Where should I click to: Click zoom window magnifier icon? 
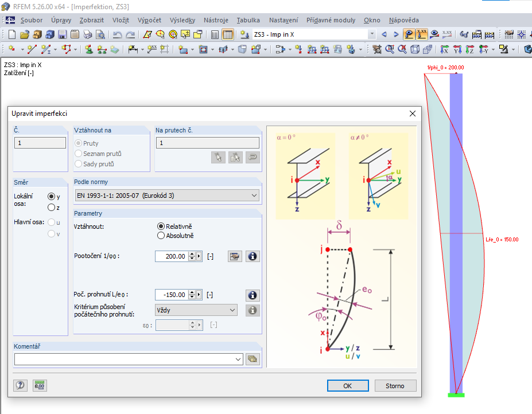(390, 49)
